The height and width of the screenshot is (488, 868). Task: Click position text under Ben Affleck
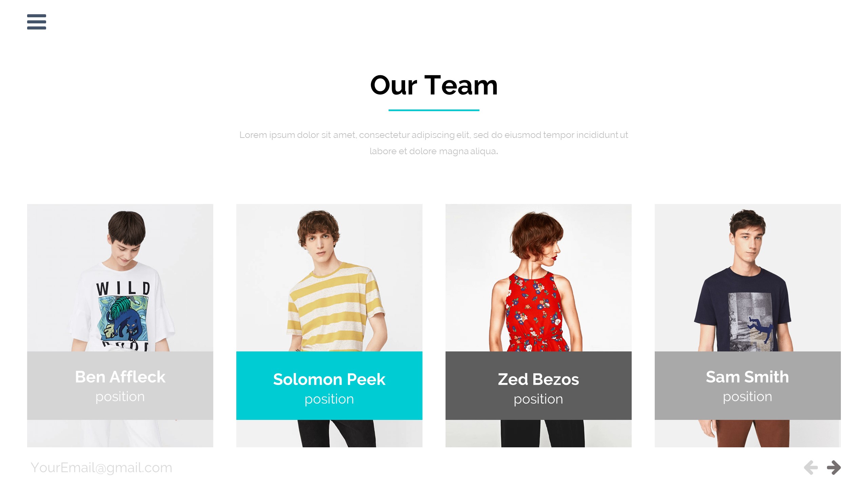120,397
